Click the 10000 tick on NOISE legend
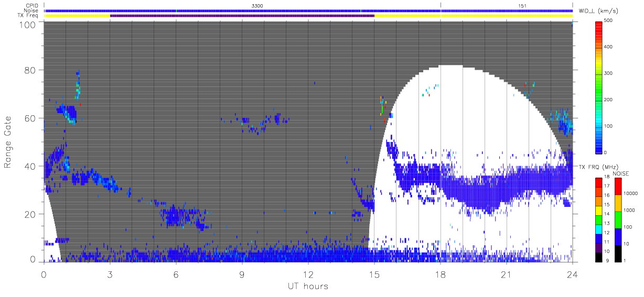644x297 pixels. tap(632, 193)
